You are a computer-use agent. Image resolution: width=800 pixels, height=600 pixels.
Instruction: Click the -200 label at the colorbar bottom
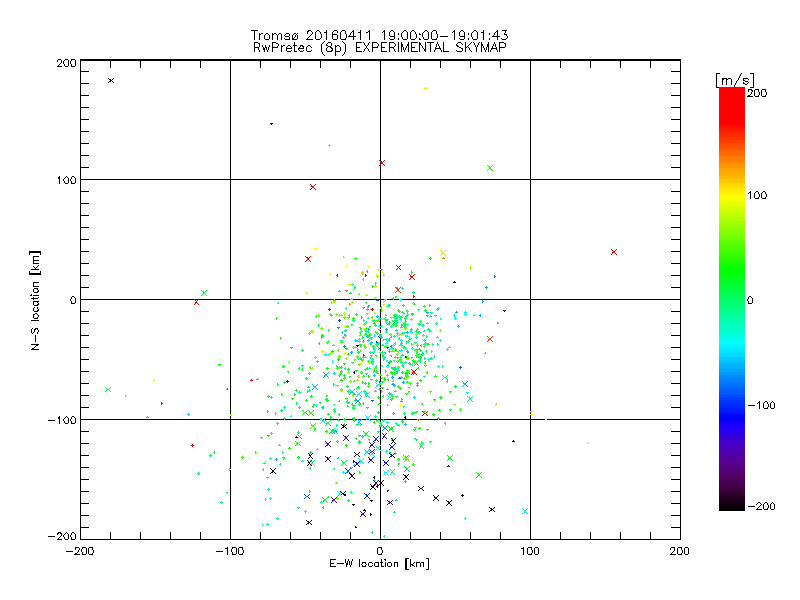click(761, 506)
